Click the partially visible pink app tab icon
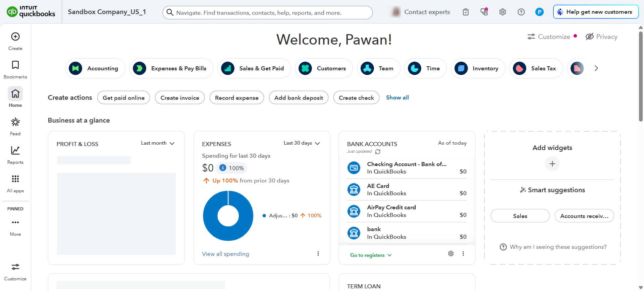644x291 pixels. [577, 68]
